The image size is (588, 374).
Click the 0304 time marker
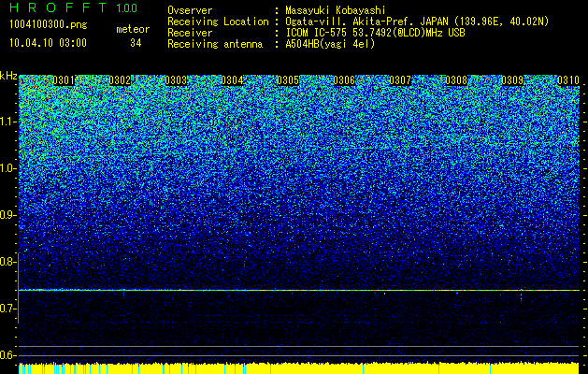232,80
